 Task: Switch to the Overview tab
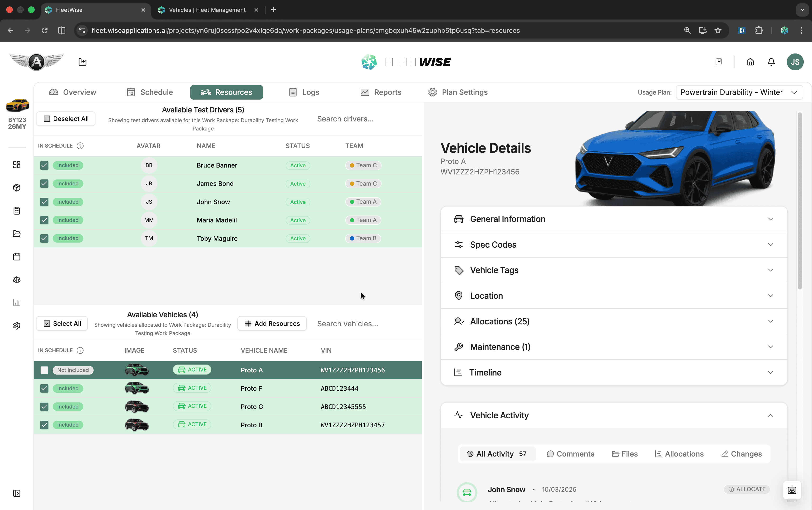(73, 92)
